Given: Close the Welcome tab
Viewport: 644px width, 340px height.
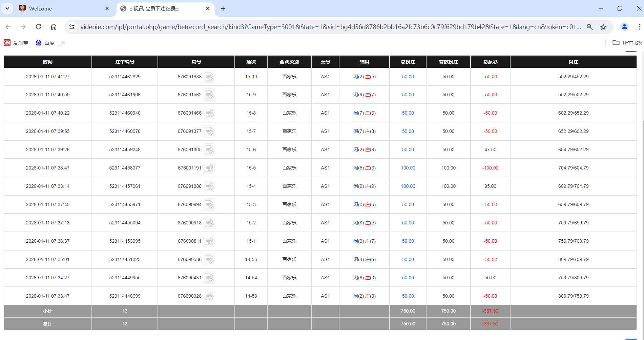Looking at the screenshot, I should tap(107, 8).
